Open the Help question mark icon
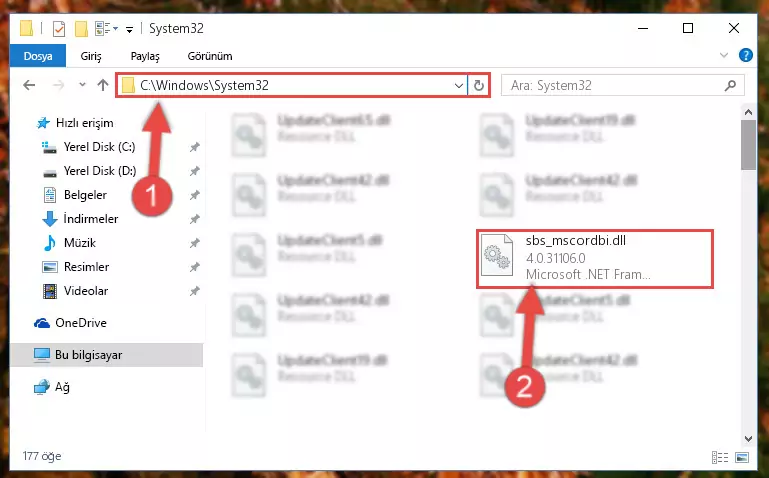 [745, 55]
